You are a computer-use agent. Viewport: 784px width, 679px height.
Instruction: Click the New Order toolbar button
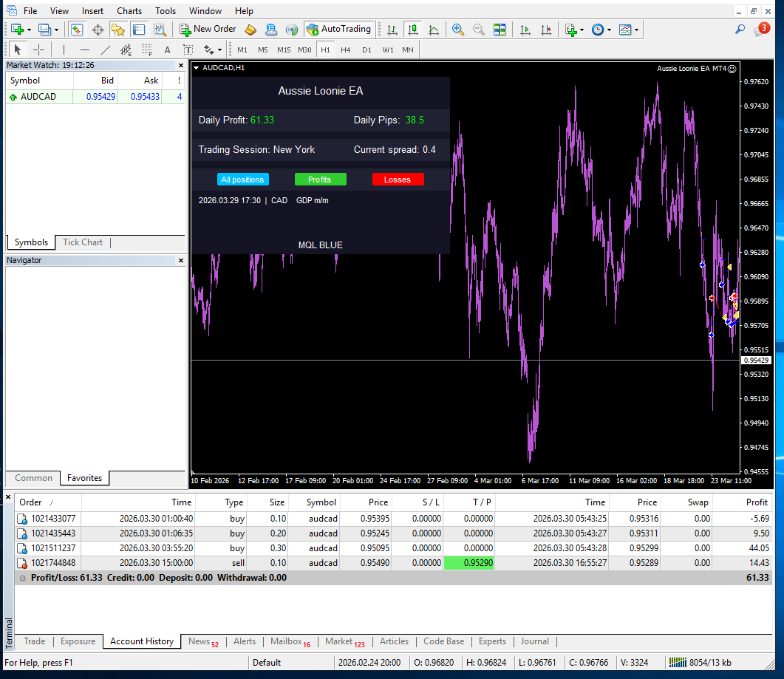click(208, 30)
